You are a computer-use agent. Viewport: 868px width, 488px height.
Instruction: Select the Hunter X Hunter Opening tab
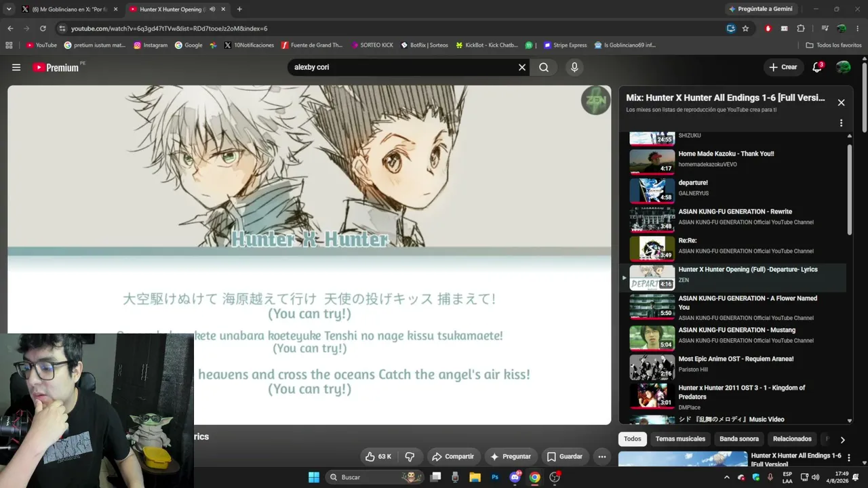[x=176, y=9]
